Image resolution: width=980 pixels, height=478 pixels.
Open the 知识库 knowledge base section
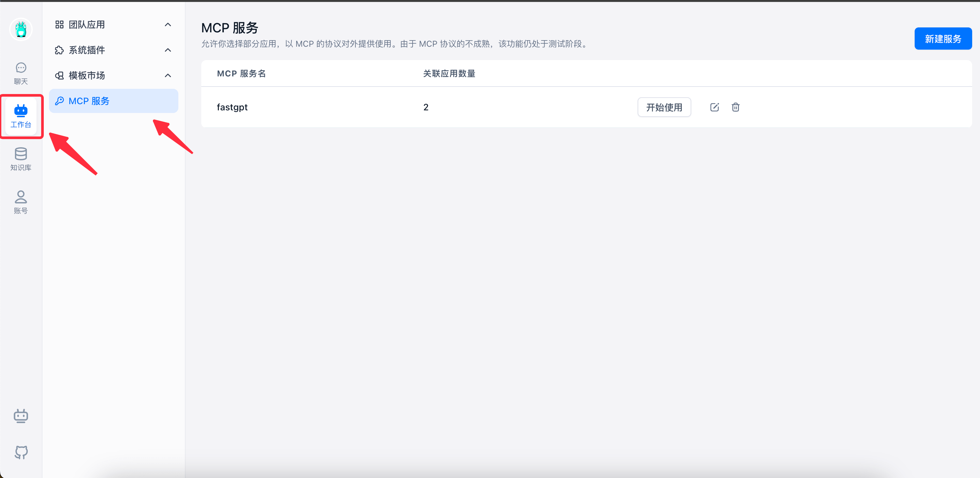(x=21, y=160)
